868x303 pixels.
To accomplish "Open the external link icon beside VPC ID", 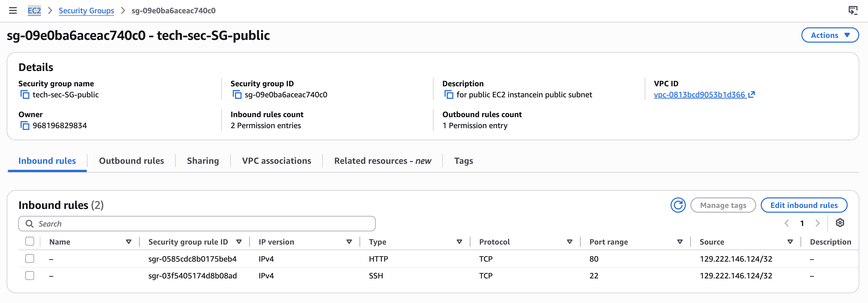I will (751, 95).
